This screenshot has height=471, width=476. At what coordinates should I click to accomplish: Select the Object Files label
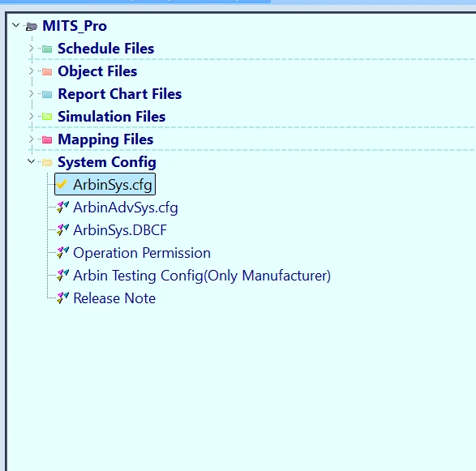point(97,71)
